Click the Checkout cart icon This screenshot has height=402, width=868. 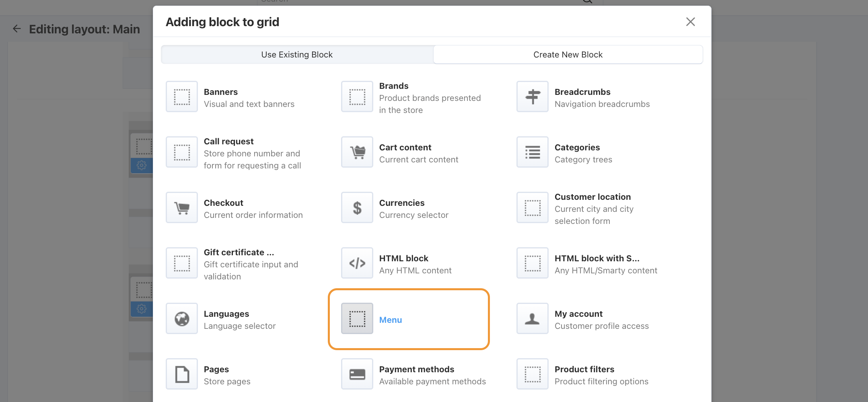(182, 208)
